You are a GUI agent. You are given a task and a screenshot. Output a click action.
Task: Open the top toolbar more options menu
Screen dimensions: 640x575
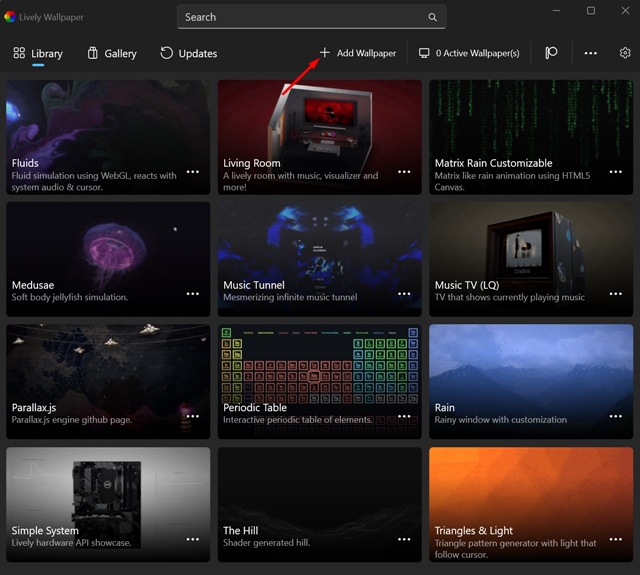pyautogui.click(x=590, y=53)
